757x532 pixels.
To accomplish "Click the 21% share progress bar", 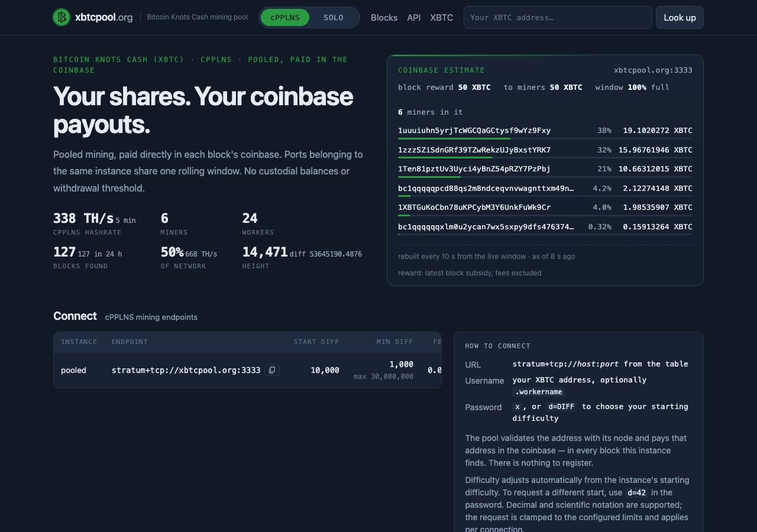I will point(545,177).
